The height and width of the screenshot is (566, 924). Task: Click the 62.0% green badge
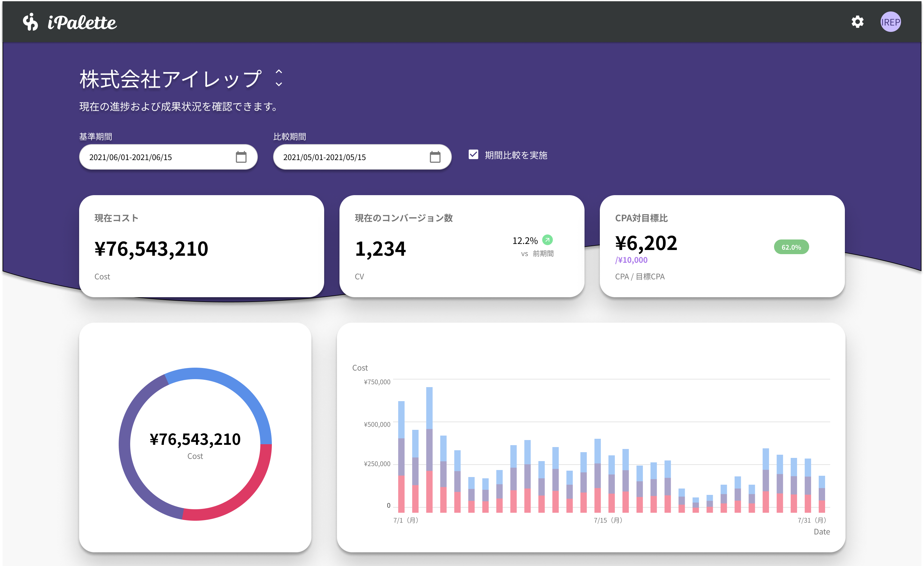pos(791,247)
